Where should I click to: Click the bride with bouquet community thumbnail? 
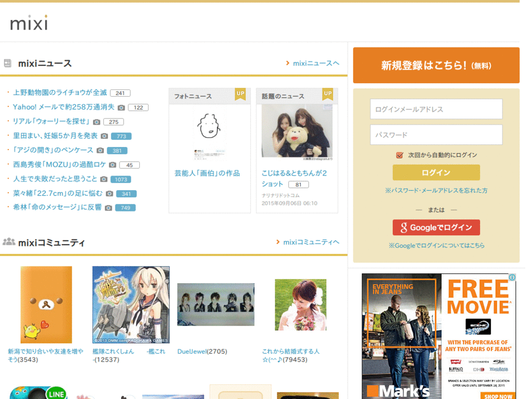coord(301,304)
